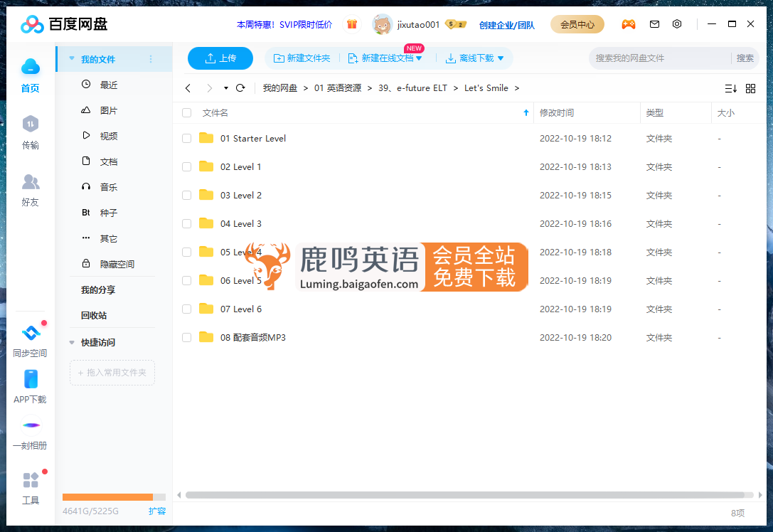Collapse the 我的文件 tree arrow
Screen dimensions: 773x532
click(72, 58)
